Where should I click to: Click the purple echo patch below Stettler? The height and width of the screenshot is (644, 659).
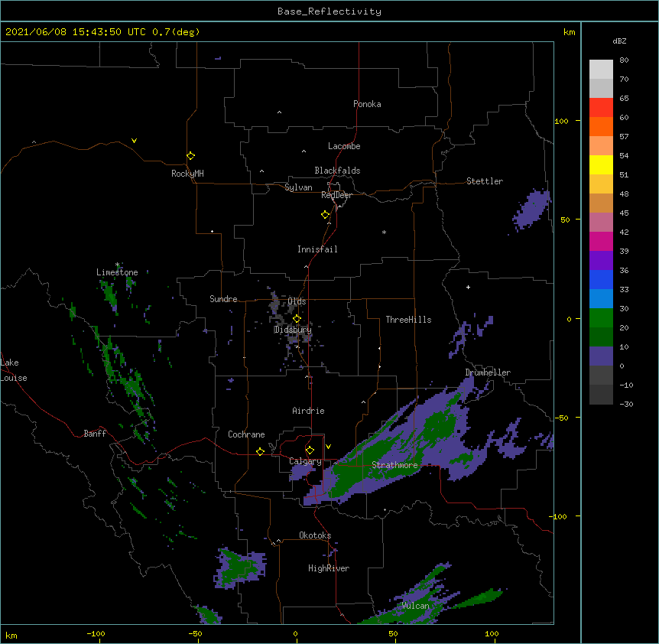point(531,210)
